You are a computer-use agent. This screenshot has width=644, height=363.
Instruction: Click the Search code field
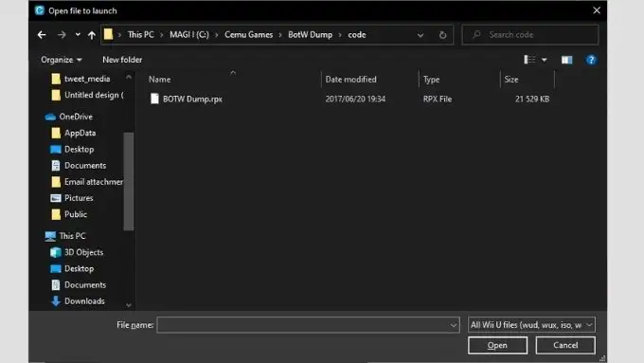point(529,34)
